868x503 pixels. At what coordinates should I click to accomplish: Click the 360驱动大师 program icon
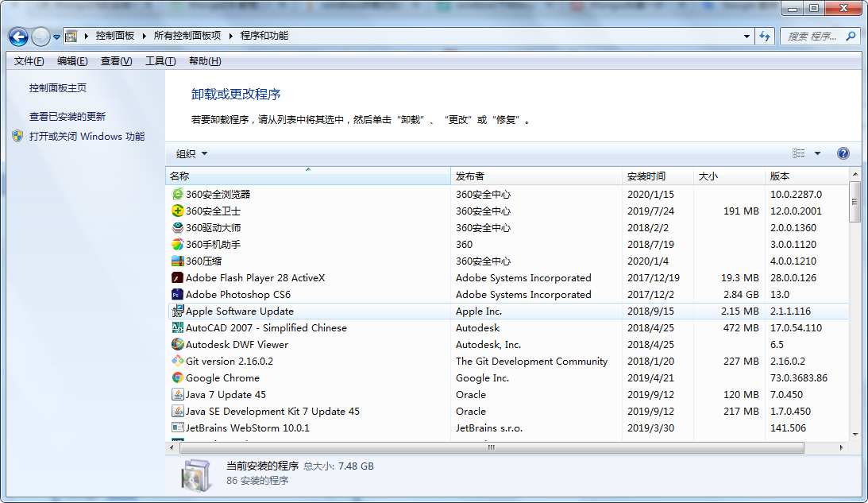(177, 227)
